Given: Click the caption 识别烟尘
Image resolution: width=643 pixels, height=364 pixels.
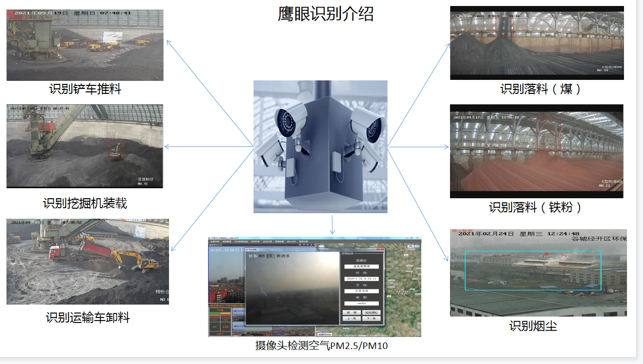Looking at the screenshot, I should point(533,326).
